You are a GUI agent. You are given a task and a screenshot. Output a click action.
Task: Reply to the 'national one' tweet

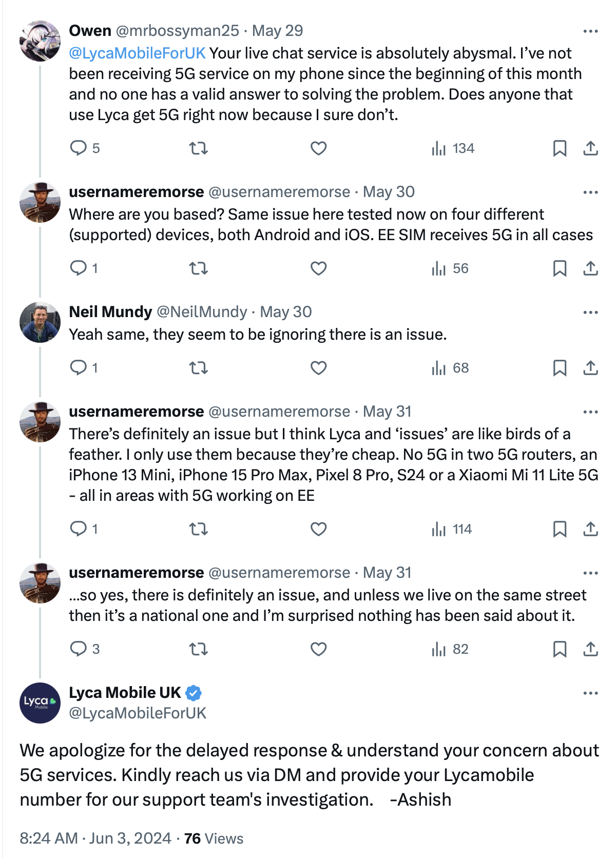pos(79,649)
